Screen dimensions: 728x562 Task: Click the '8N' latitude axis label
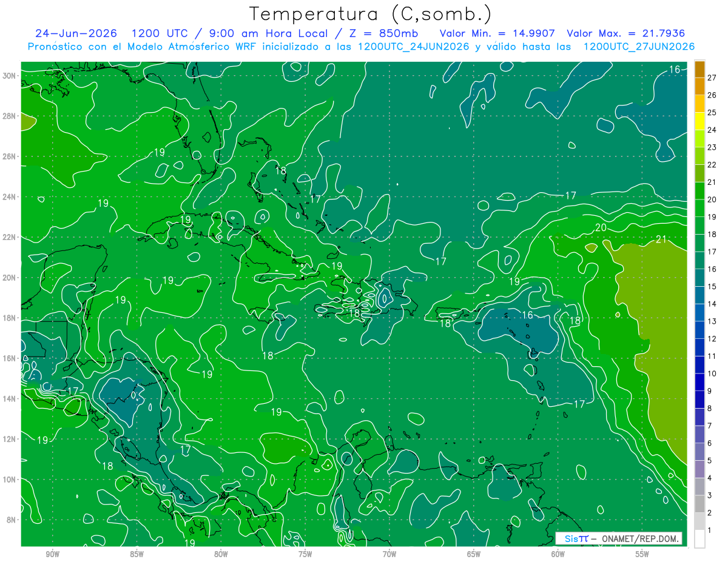click(x=12, y=520)
